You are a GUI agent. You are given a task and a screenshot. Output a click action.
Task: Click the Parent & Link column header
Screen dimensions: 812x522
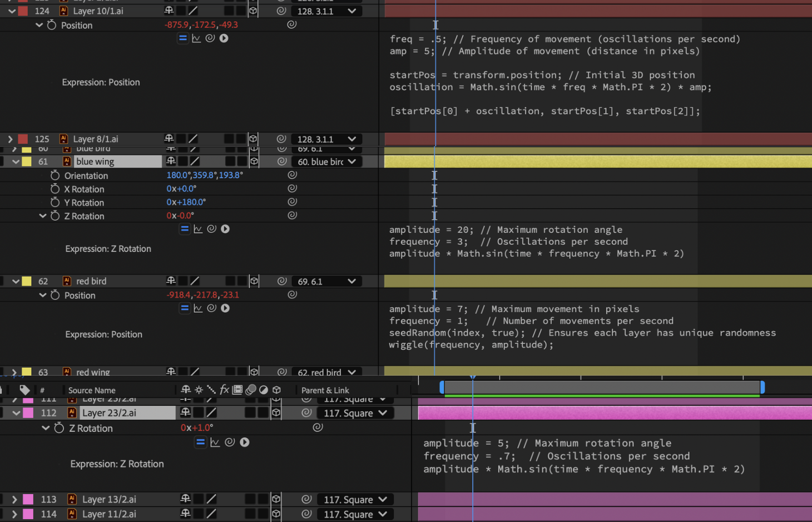point(325,390)
